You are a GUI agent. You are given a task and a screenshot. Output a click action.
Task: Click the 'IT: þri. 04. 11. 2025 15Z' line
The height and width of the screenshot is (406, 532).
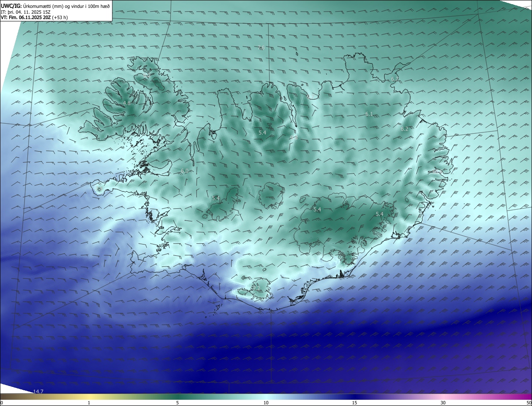26,12
